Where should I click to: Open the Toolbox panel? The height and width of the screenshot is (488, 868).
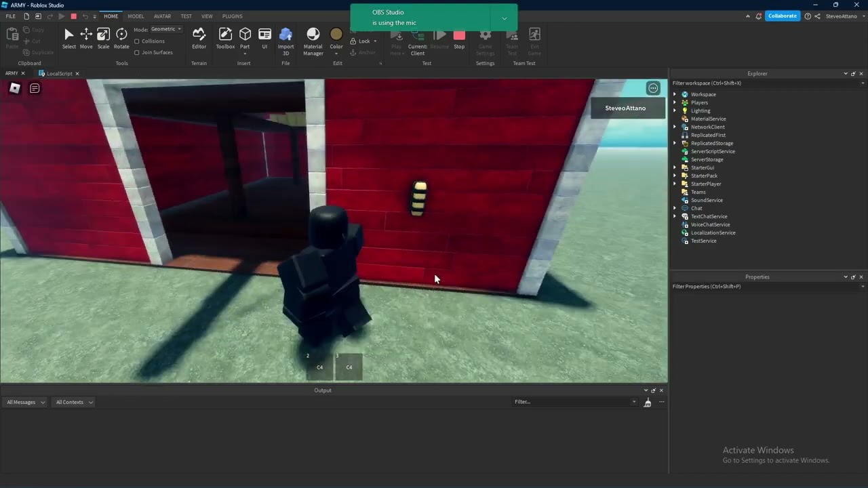tap(225, 39)
